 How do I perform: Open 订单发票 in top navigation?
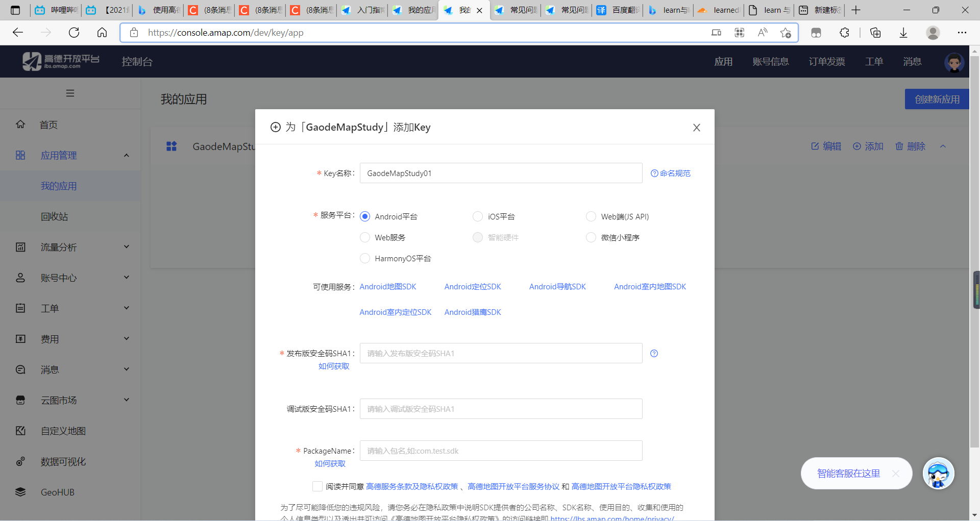coord(827,62)
